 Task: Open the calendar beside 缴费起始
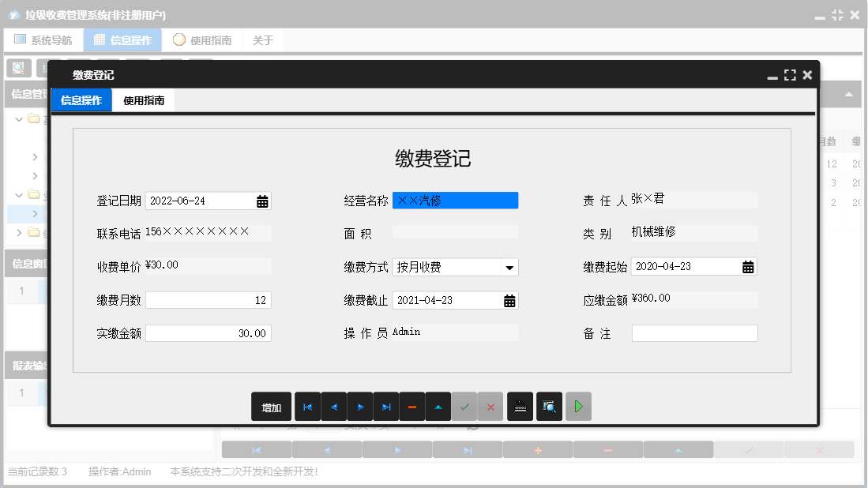(x=750, y=266)
